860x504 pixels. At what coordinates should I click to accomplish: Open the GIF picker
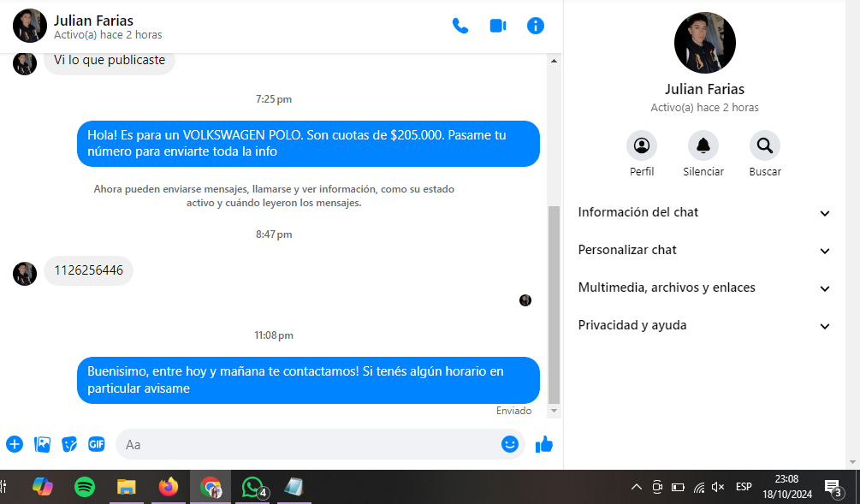[97, 444]
